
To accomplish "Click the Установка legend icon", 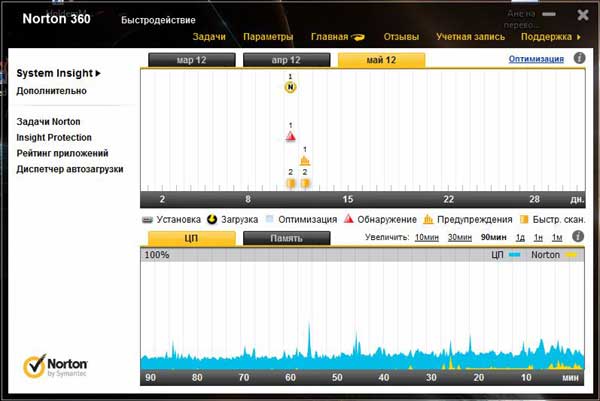I will tap(147, 220).
